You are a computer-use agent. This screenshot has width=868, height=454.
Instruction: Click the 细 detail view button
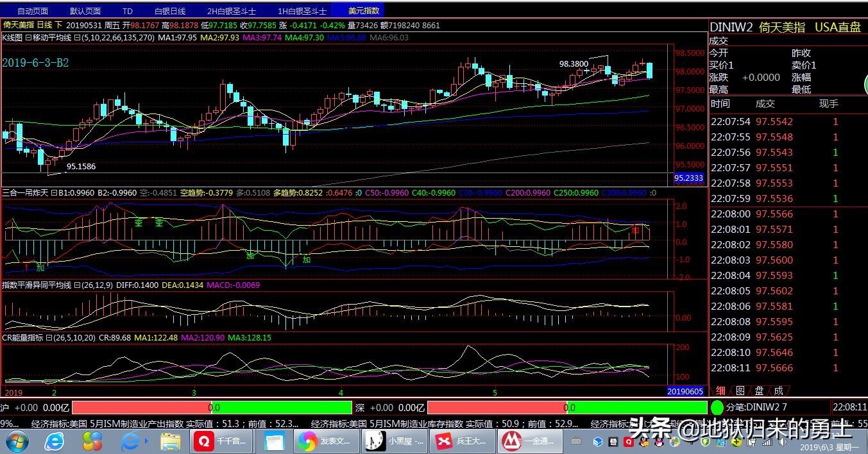click(720, 391)
